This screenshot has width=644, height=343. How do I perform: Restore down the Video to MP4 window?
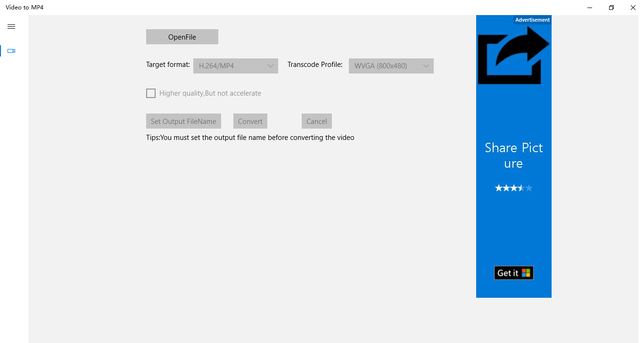(611, 8)
